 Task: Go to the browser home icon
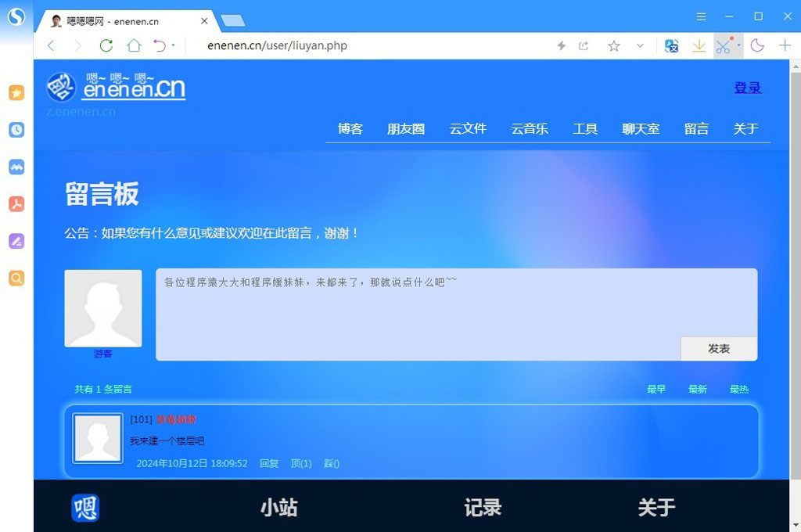point(134,45)
